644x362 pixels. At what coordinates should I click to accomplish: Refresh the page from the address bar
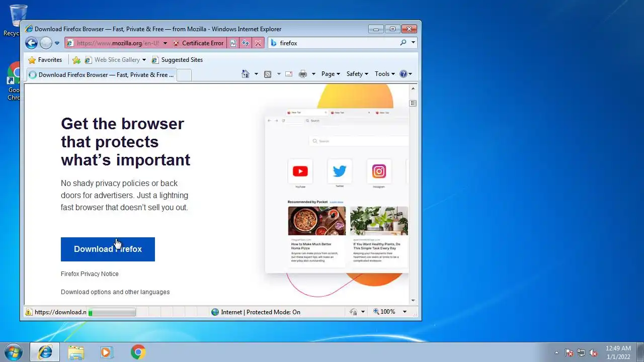[x=246, y=43]
